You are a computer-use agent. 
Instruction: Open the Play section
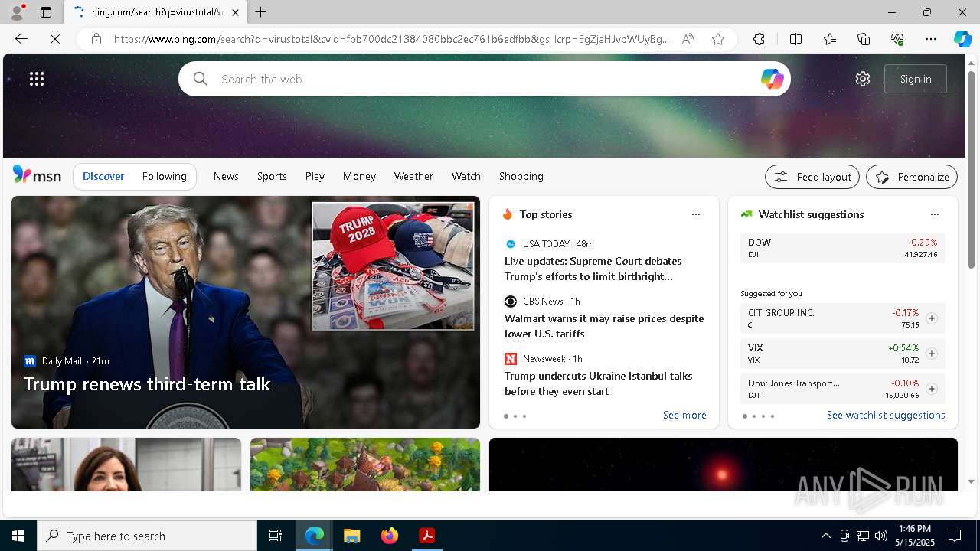[315, 176]
